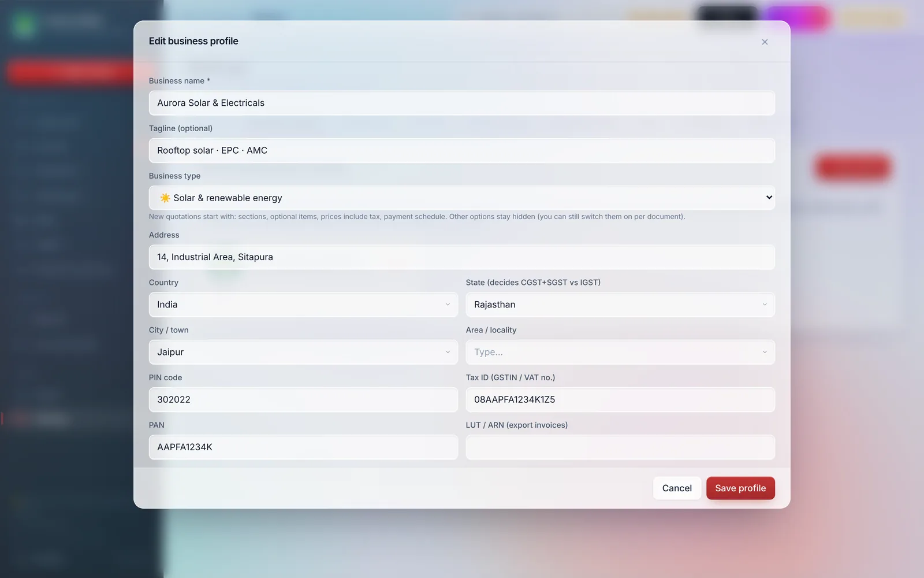Image resolution: width=924 pixels, height=578 pixels.
Task: Click the PIN code field
Action: 303,399
